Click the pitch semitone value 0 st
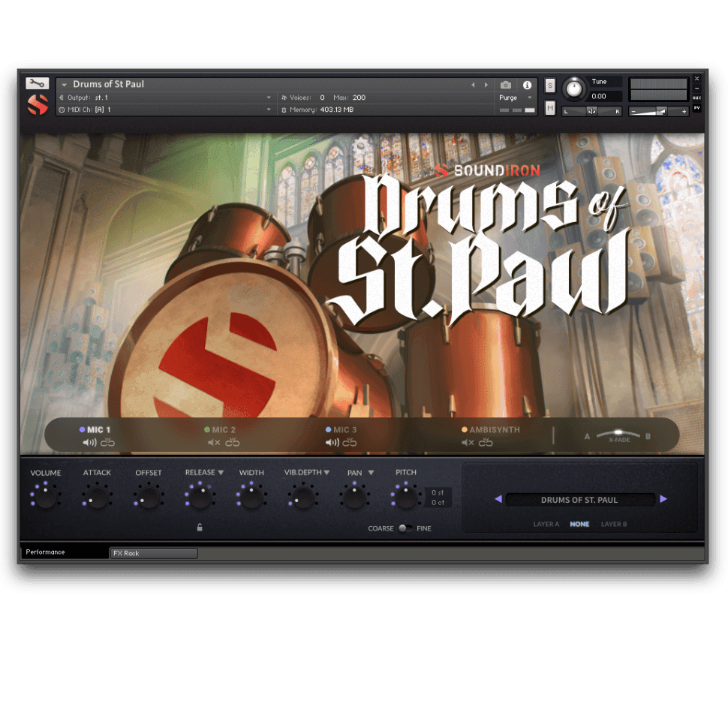Image resolution: width=728 pixels, height=728 pixels. 438,492
